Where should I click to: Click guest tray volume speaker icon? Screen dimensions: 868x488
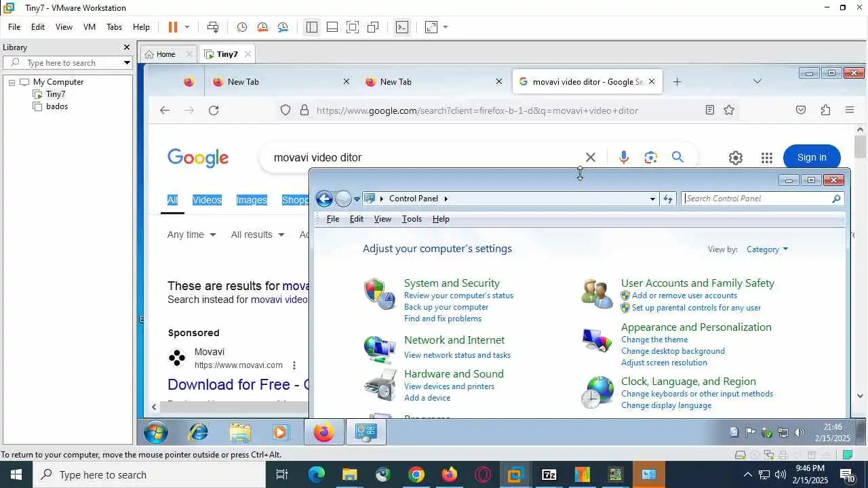[800, 432]
